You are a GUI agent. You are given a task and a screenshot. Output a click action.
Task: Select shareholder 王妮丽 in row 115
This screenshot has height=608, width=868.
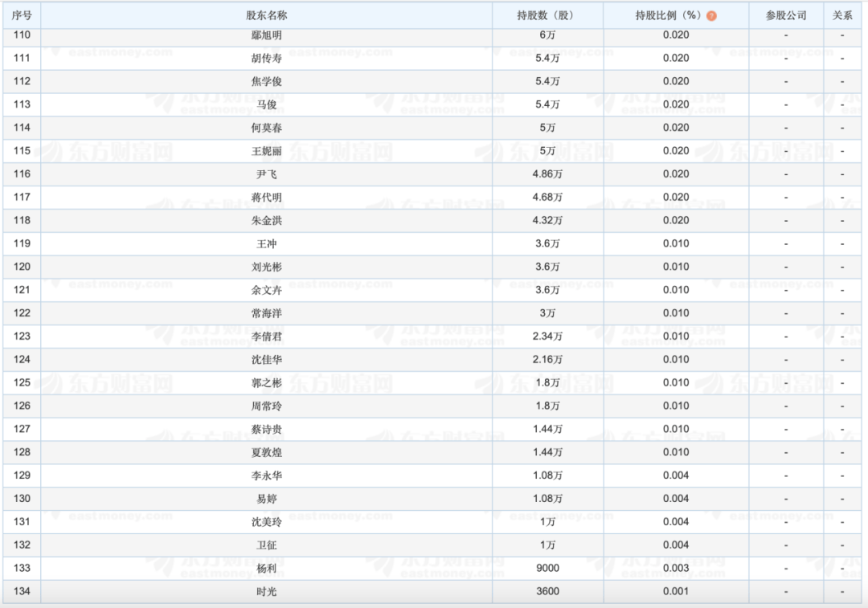point(266,151)
